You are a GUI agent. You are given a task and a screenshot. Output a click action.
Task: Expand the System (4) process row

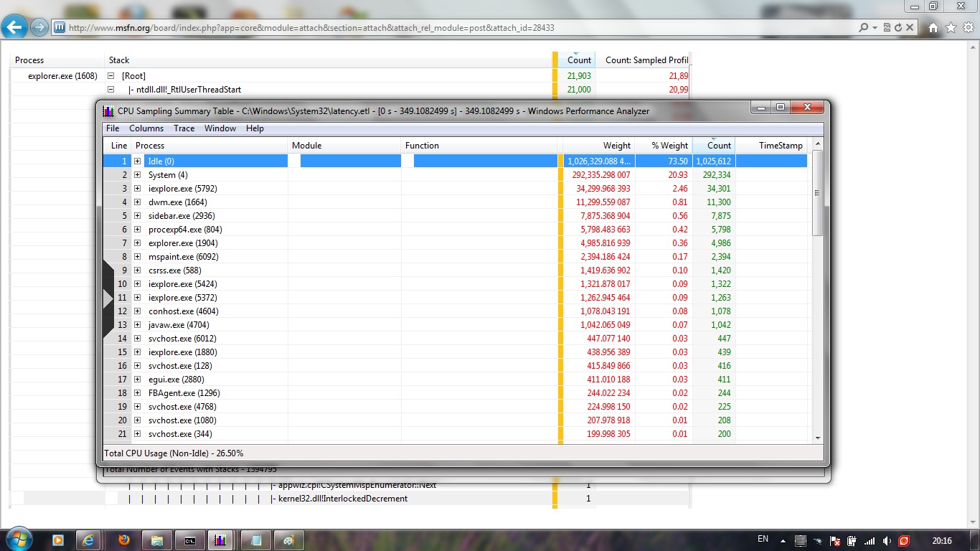[137, 175]
